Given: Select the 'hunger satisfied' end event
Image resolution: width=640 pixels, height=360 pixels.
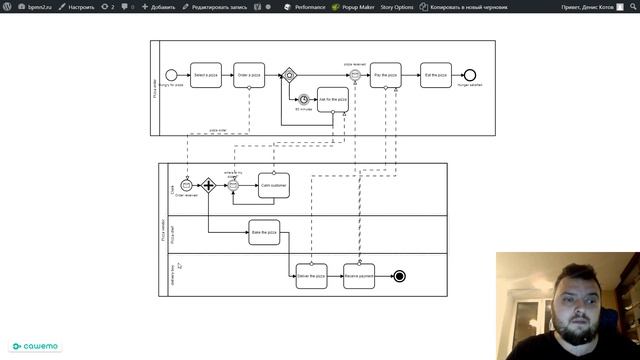Looking at the screenshot, I should point(470,75).
